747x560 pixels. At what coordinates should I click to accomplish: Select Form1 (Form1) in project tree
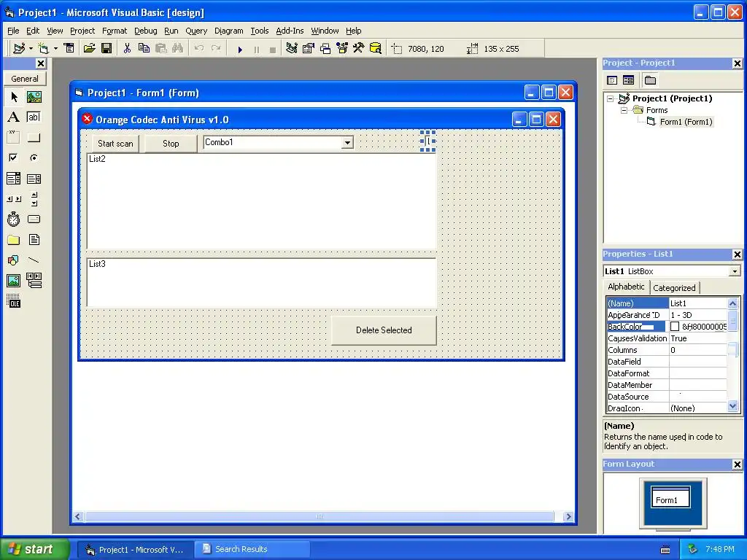coord(686,122)
